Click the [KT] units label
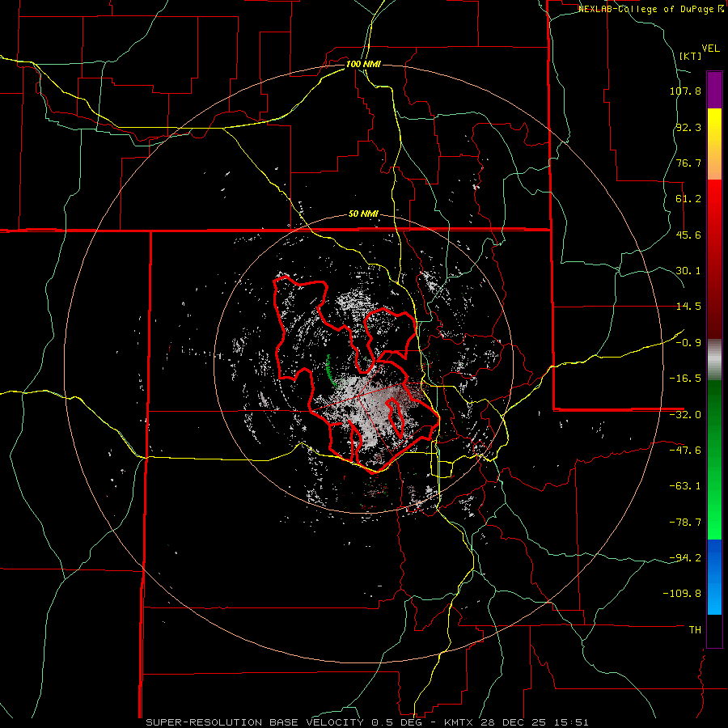The height and width of the screenshot is (728, 728). click(690, 56)
